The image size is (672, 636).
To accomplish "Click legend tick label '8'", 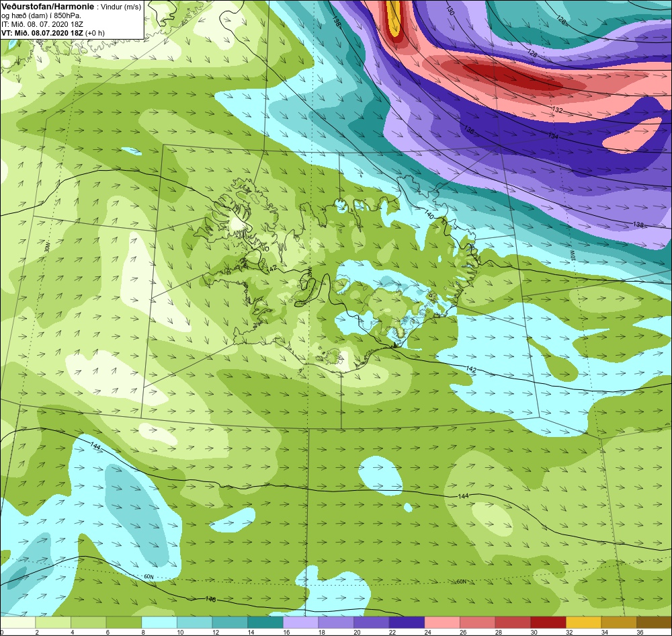I will click(144, 632).
